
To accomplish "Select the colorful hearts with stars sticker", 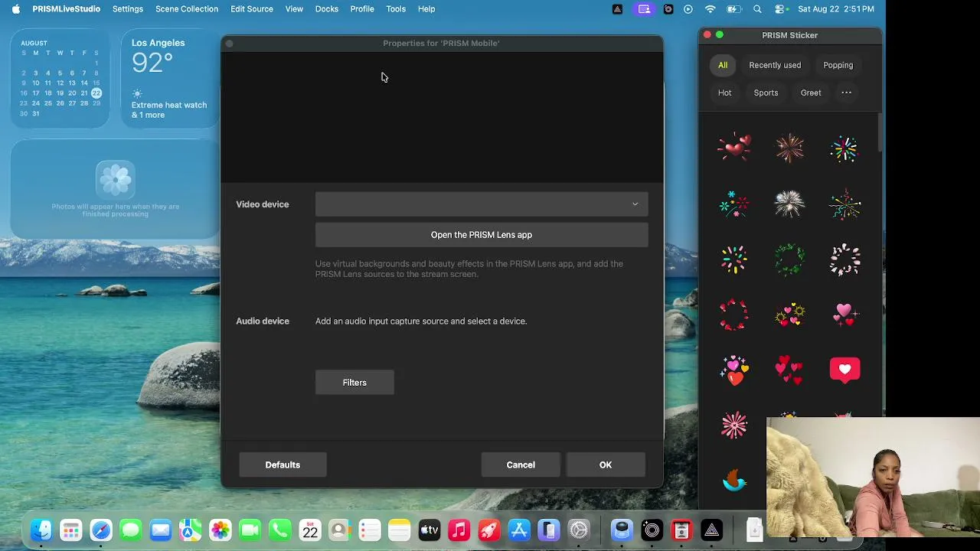I will [x=734, y=370].
